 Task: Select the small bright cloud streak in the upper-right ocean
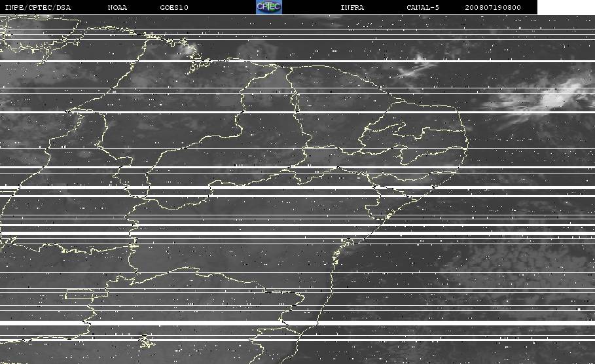pos(416,67)
